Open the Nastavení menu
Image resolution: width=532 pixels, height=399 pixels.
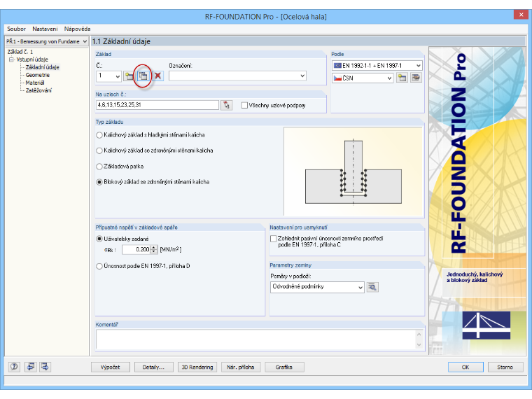pyautogui.click(x=45, y=29)
